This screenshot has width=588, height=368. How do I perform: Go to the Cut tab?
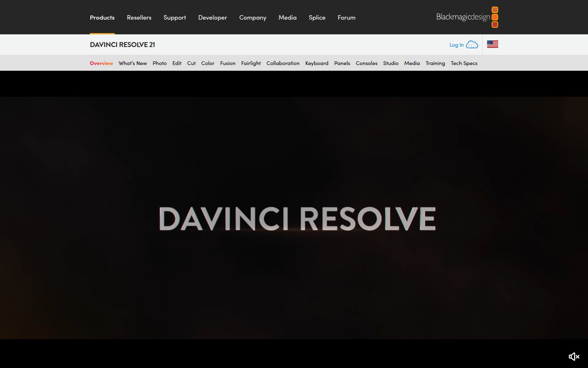tap(191, 63)
